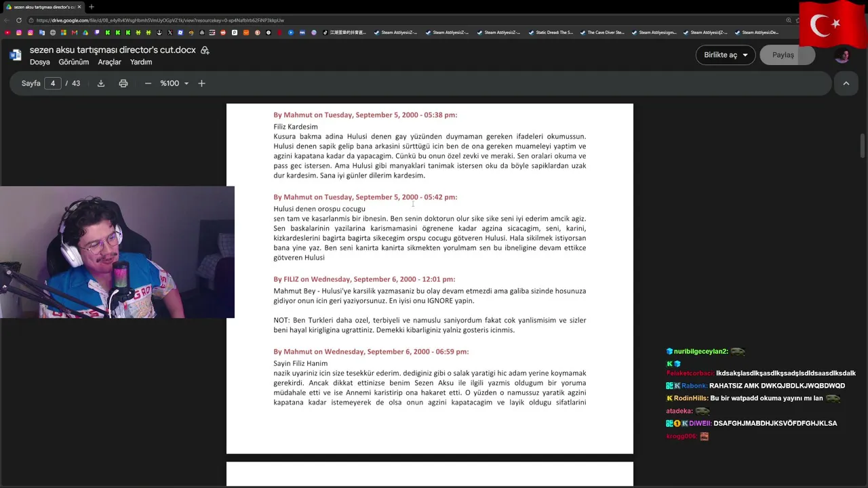
Task: Open the TikTok bookmark with Chinese title
Action: coord(344,33)
